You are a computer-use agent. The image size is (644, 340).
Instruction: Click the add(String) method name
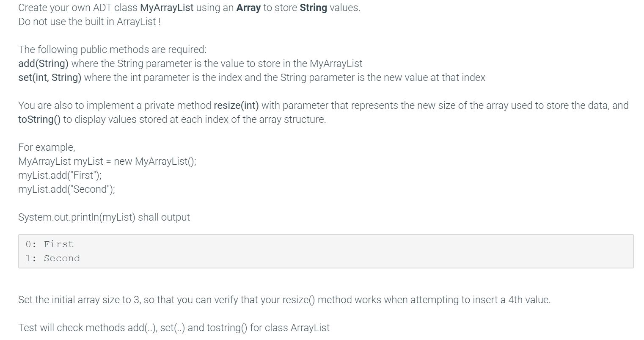pos(43,64)
